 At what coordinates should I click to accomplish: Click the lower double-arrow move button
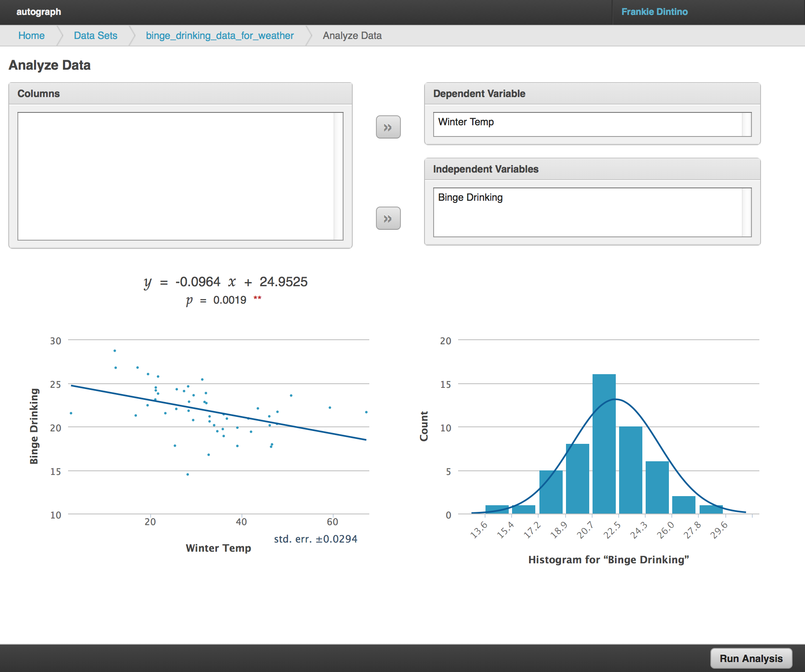point(388,219)
